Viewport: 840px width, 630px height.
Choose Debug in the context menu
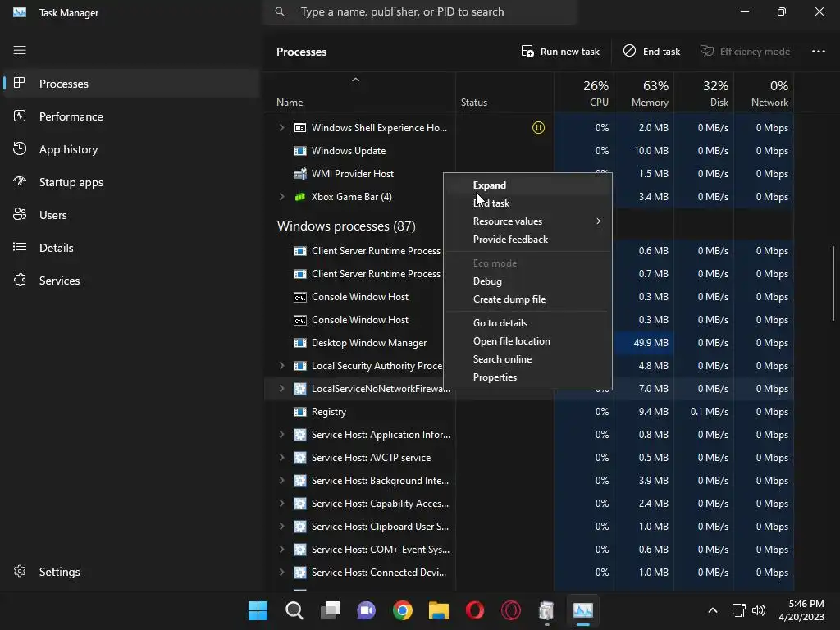tap(527, 281)
